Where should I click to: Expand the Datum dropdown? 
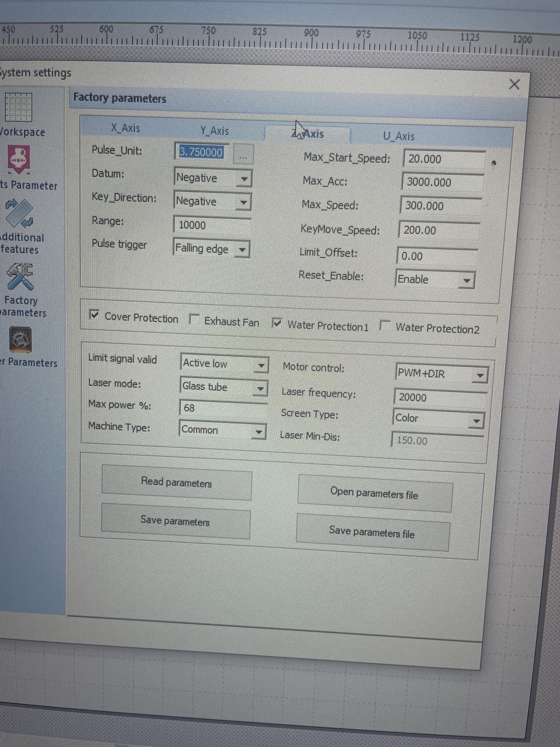tap(244, 179)
